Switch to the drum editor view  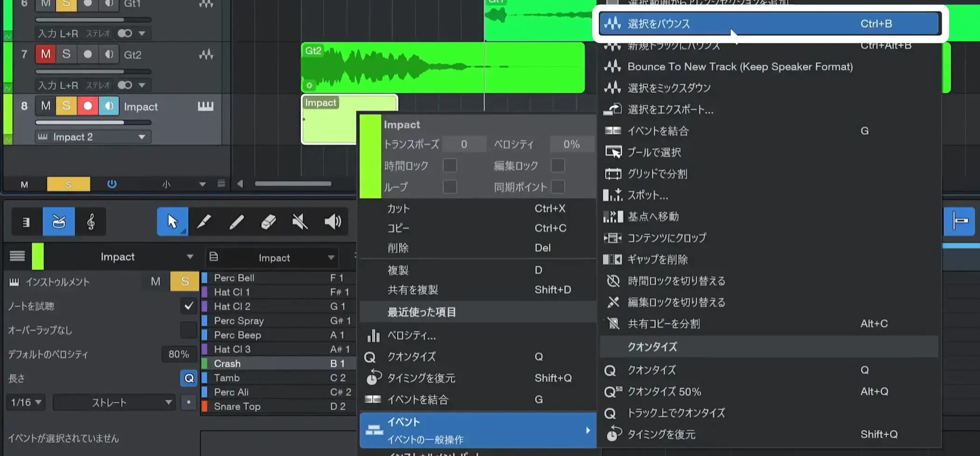pyautogui.click(x=59, y=221)
